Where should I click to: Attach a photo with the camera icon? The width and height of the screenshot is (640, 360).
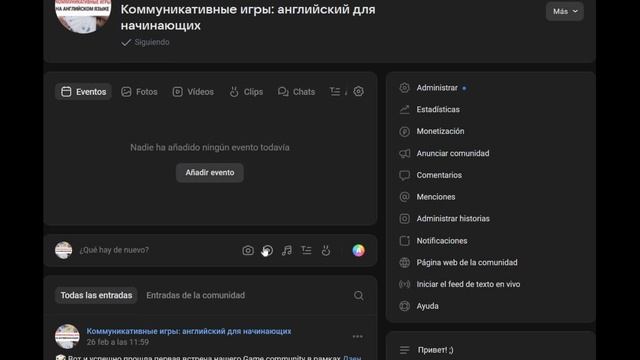click(248, 250)
